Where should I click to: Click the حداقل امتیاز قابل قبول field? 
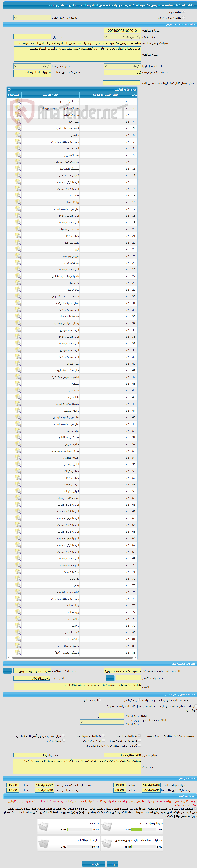(x=121, y=83)
